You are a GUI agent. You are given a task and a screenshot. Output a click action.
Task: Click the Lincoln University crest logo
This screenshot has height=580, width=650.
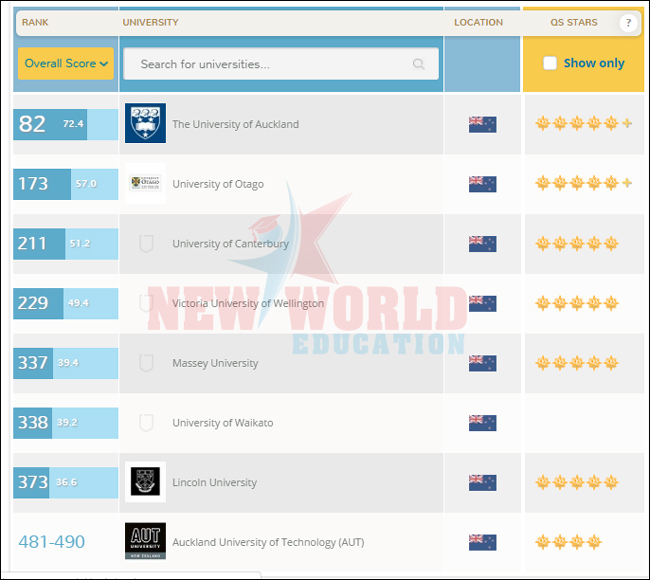[x=146, y=481]
